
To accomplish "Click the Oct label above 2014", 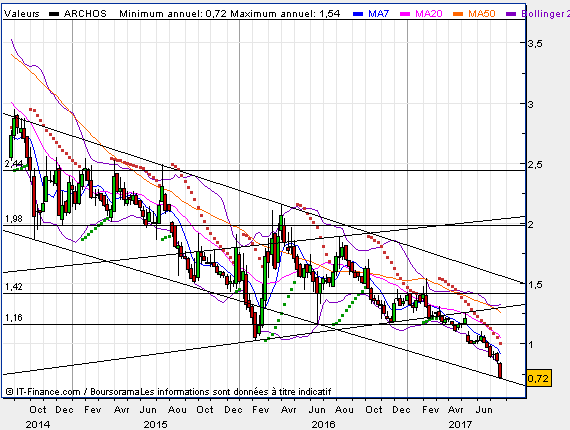I will pyautogui.click(x=38, y=410).
